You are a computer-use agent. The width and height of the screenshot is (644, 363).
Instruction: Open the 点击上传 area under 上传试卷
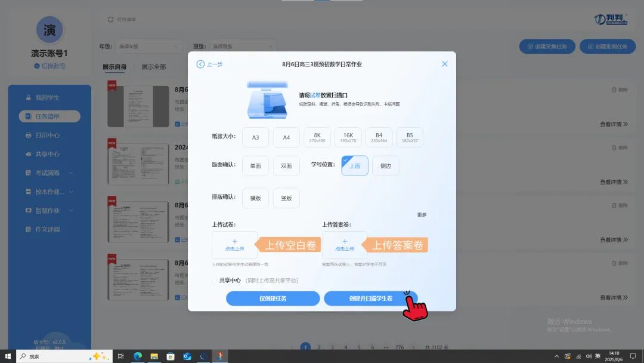point(234,244)
